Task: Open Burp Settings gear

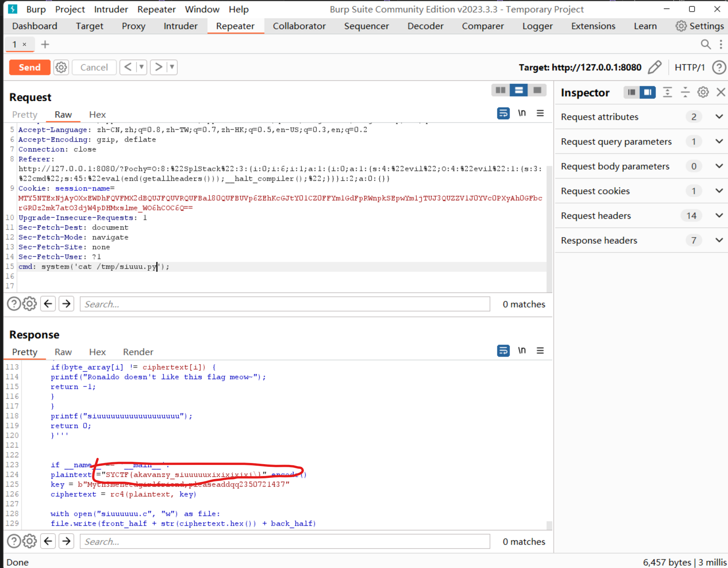Action: coord(700,26)
